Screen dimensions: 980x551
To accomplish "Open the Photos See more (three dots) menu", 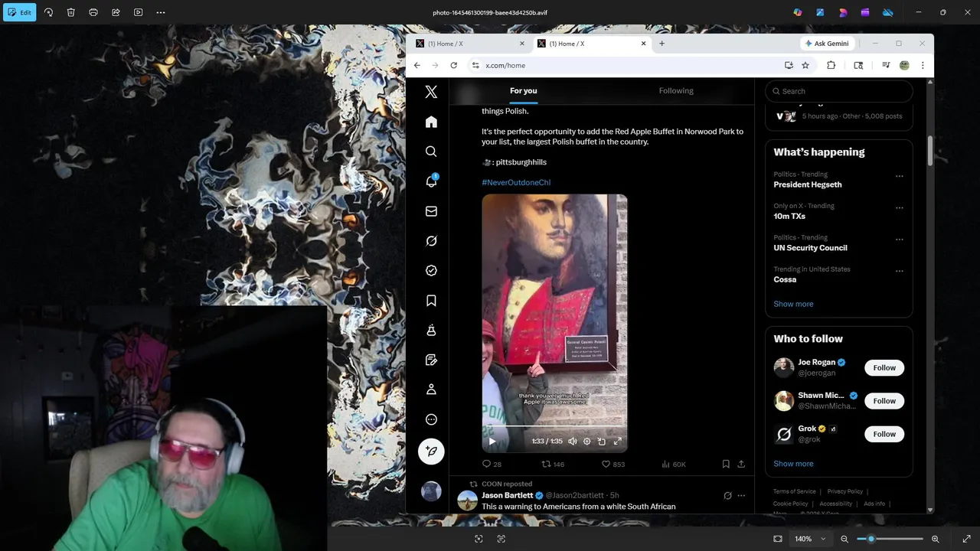I will pyautogui.click(x=161, y=12).
